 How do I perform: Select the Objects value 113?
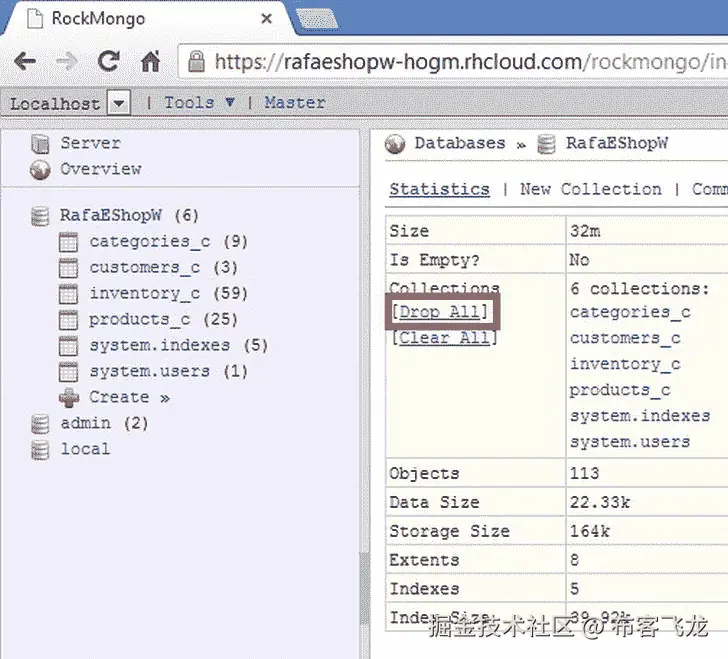(585, 474)
